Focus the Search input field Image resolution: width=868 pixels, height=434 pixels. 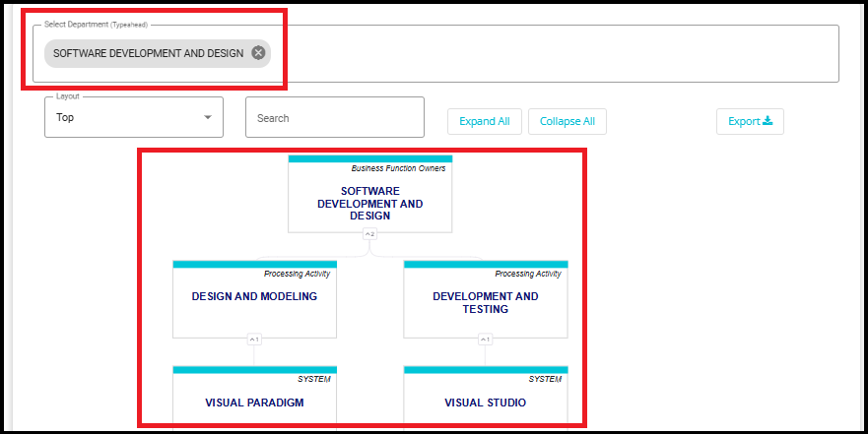[334, 117]
